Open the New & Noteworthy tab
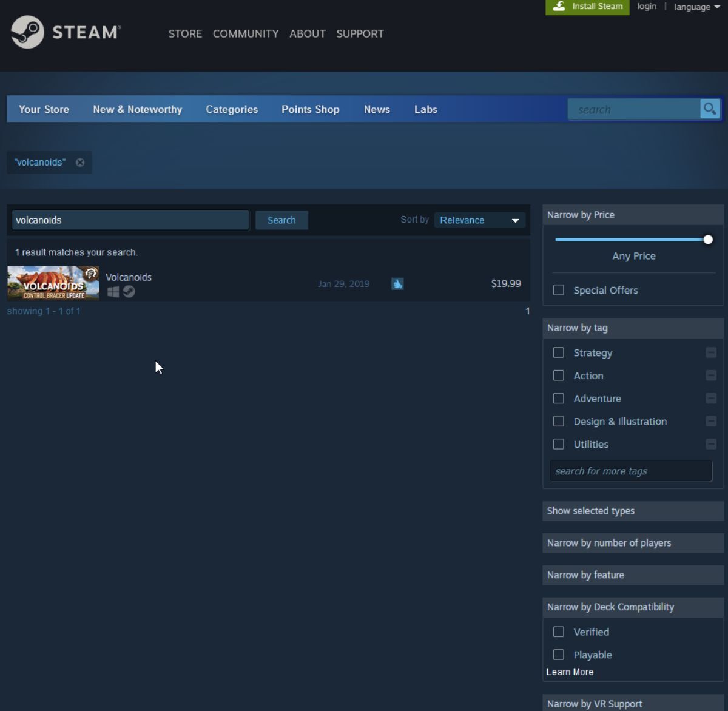 (x=137, y=109)
